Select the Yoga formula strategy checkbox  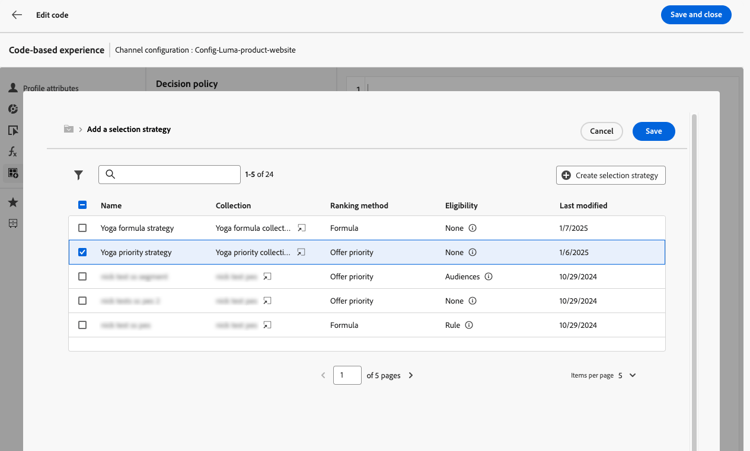[82, 229]
